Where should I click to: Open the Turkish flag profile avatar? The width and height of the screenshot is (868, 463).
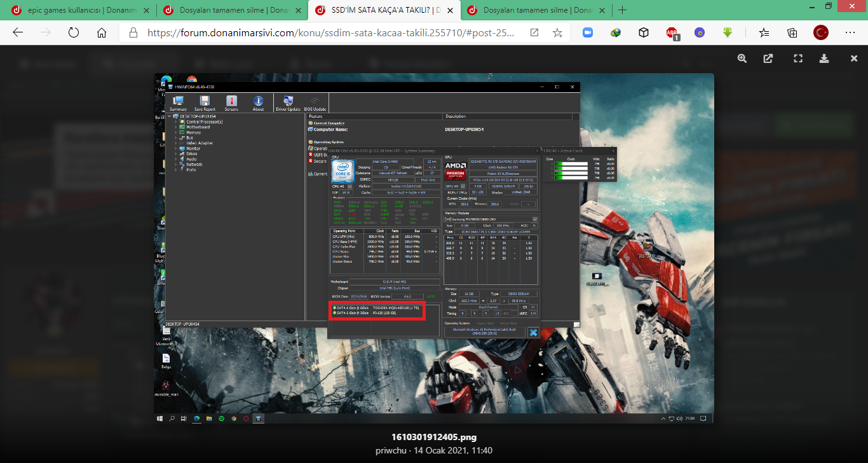(x=821, y=33)
